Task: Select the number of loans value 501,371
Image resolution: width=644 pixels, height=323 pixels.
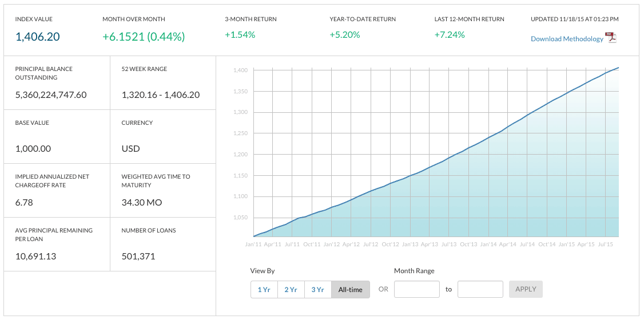Action: 138,257
